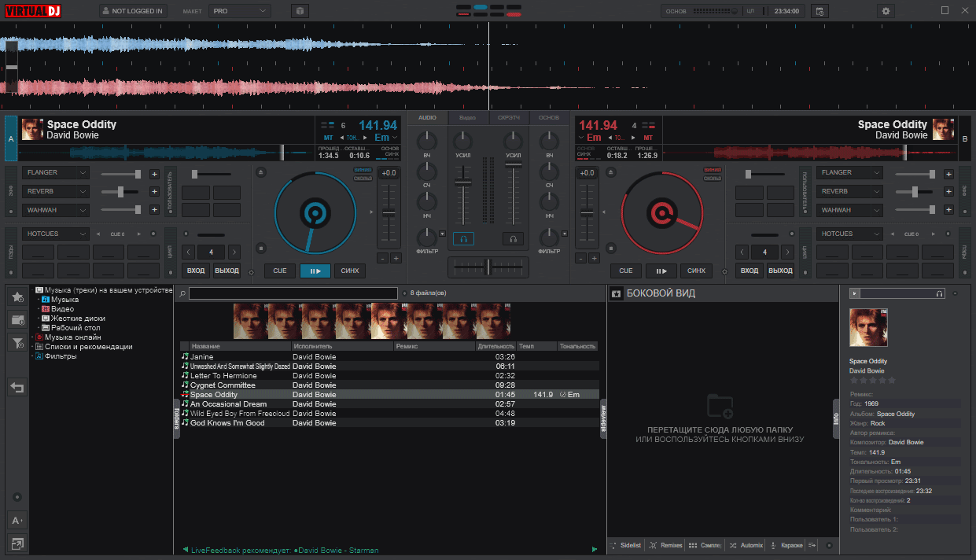
Task: Click the filter folder icon in the sidebar
Action: [x=17, y=342]
